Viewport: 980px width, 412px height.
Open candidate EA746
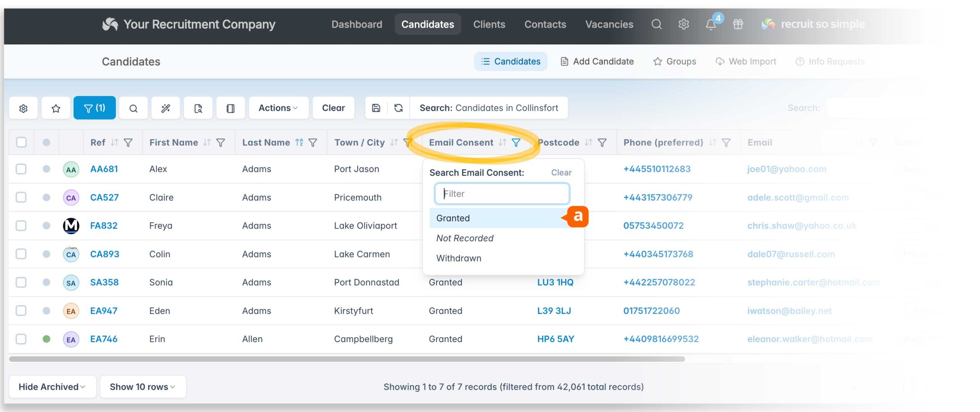(x=104, y=339)
